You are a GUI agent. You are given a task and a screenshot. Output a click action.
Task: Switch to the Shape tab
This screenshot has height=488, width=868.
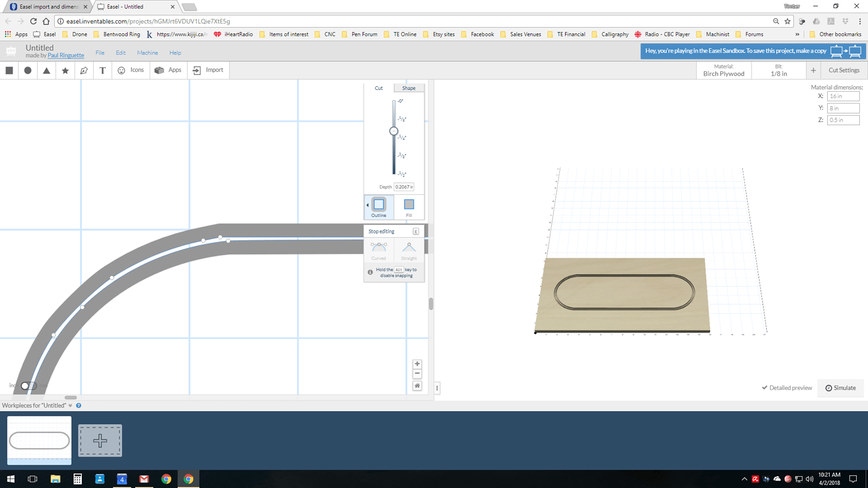pyautogui.click(x=409, y=88)
